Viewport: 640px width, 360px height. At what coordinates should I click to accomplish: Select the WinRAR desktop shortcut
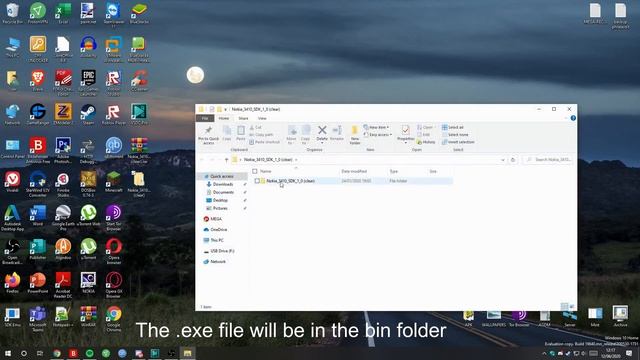click(88, 316)
